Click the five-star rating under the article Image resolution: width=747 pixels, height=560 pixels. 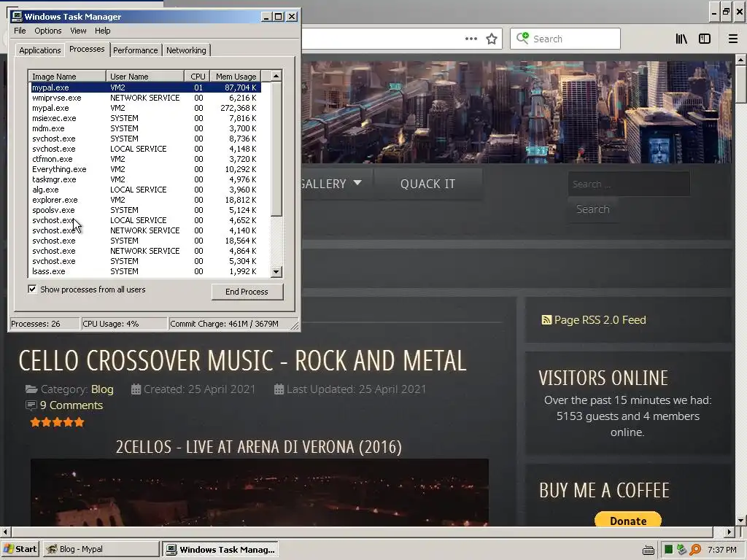[x=57, y=422]
